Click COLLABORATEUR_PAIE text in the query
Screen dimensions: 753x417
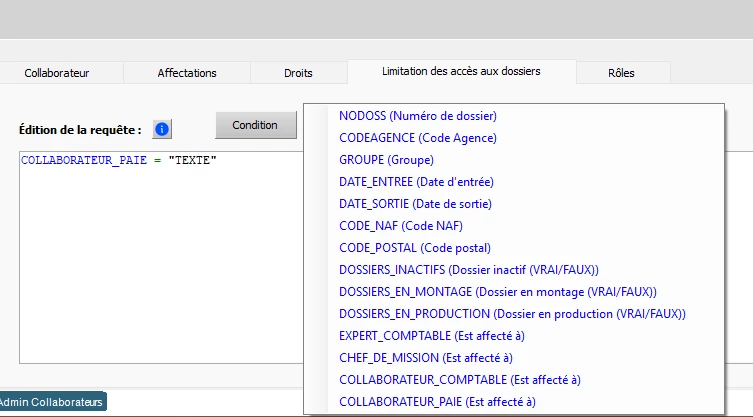(84, 160)
